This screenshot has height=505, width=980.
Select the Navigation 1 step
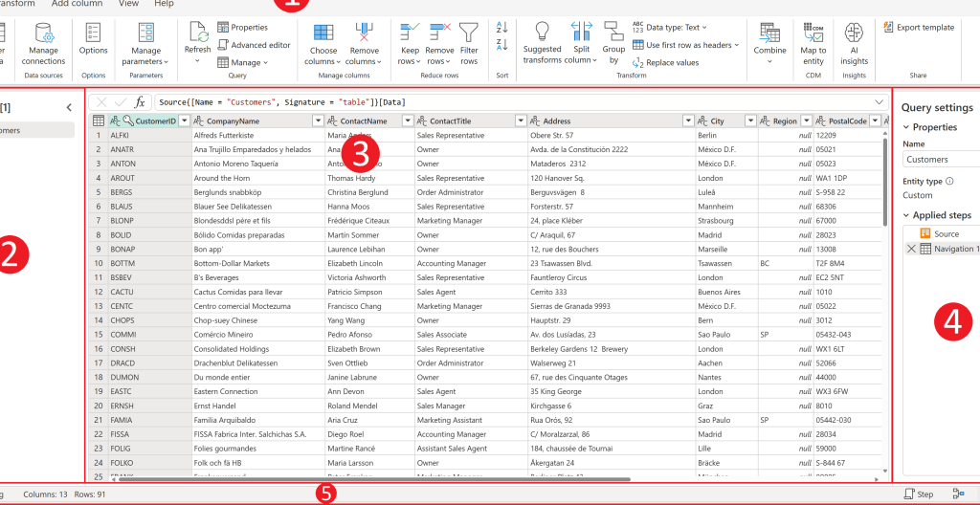tap(954, 249)
